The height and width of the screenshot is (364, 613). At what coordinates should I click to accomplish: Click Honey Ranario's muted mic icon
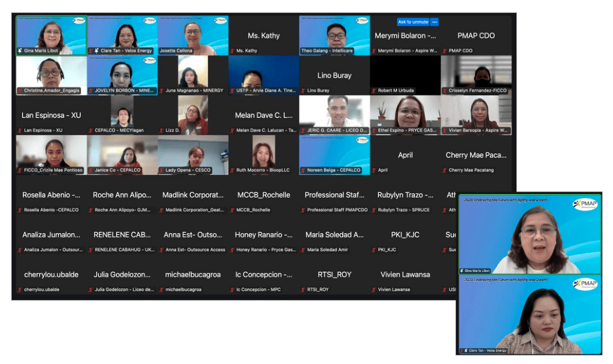click(x=232, y=250)
